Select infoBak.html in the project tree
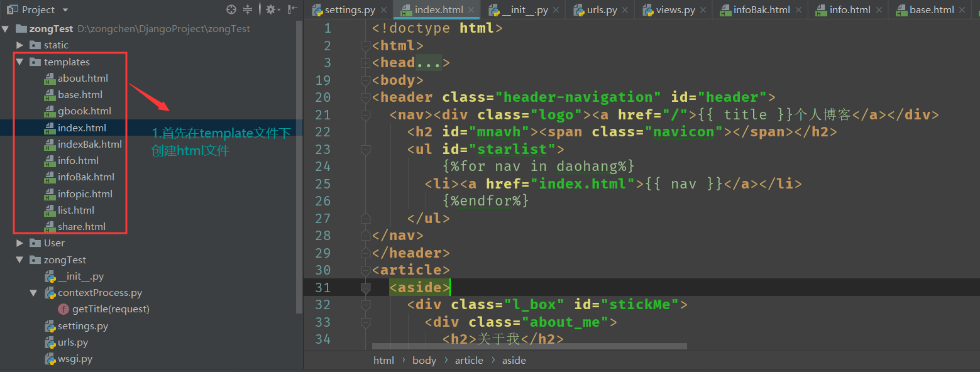Screen dimensions: 980x372 point(85,177)
